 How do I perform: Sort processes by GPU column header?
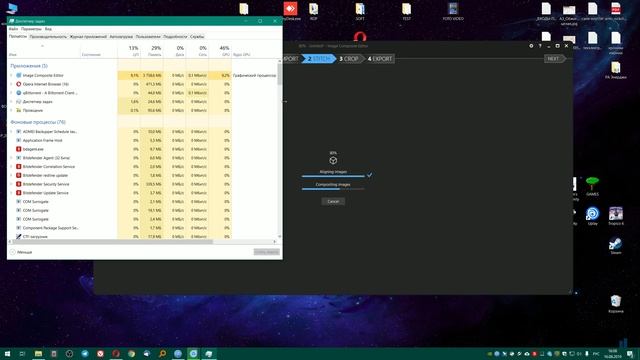click(220, 51)
